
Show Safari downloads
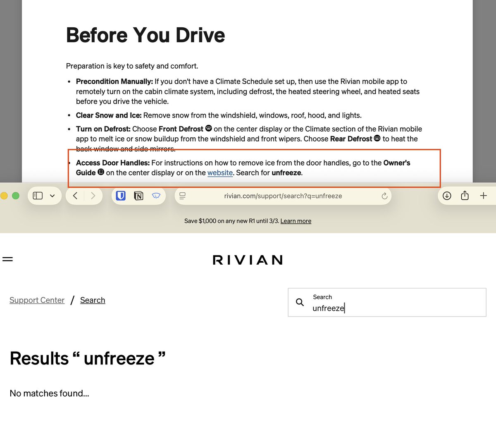pyautogui.click(x=447, y=196)
